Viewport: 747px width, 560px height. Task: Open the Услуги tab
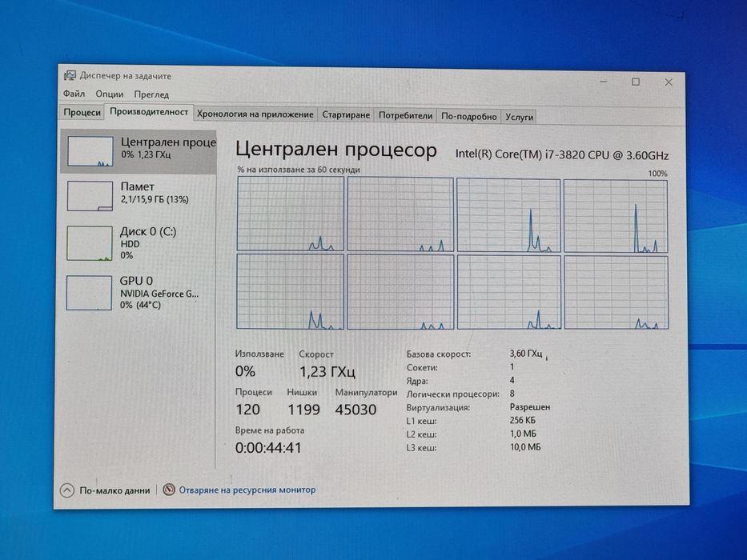(x=520, y=117)
